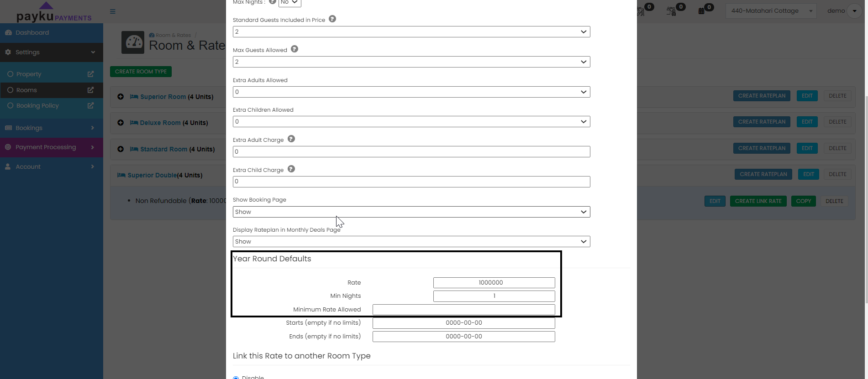868x379 pixels.
Task: Open Max Nights dropdown showing No
Action: [290, 3]
